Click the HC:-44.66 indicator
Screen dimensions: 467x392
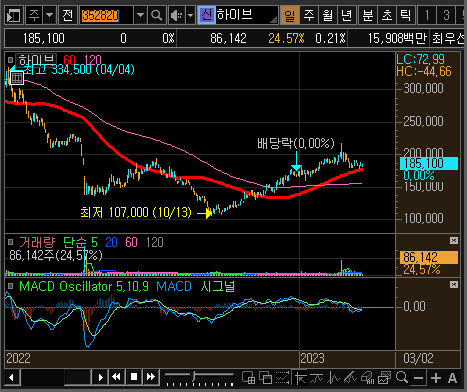(x=424, y=71)
